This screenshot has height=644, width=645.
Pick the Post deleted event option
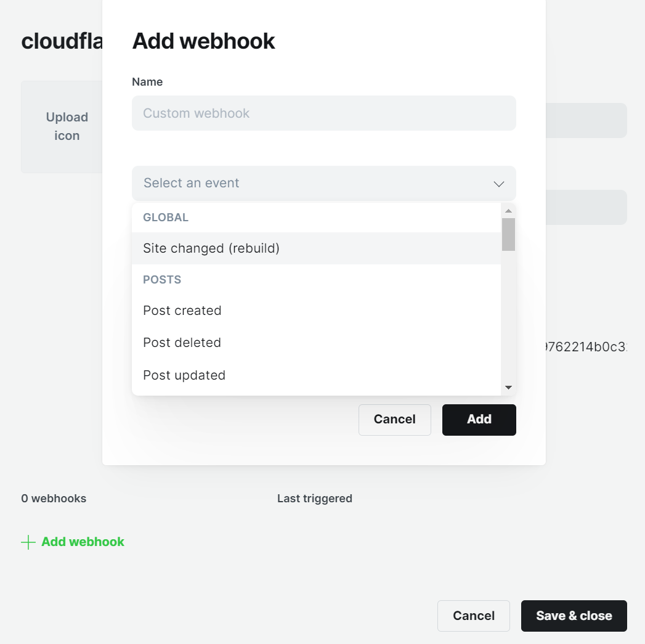(x=182, y=343)
